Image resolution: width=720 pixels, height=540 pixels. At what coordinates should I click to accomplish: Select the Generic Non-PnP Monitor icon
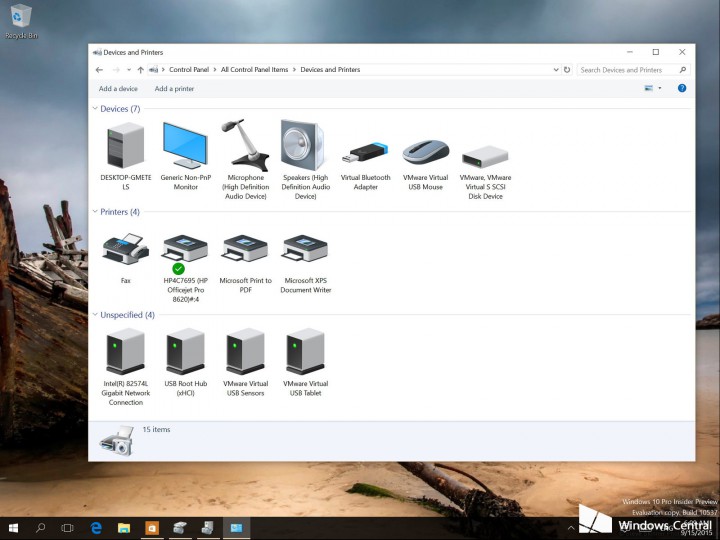(x=185, y=146)
